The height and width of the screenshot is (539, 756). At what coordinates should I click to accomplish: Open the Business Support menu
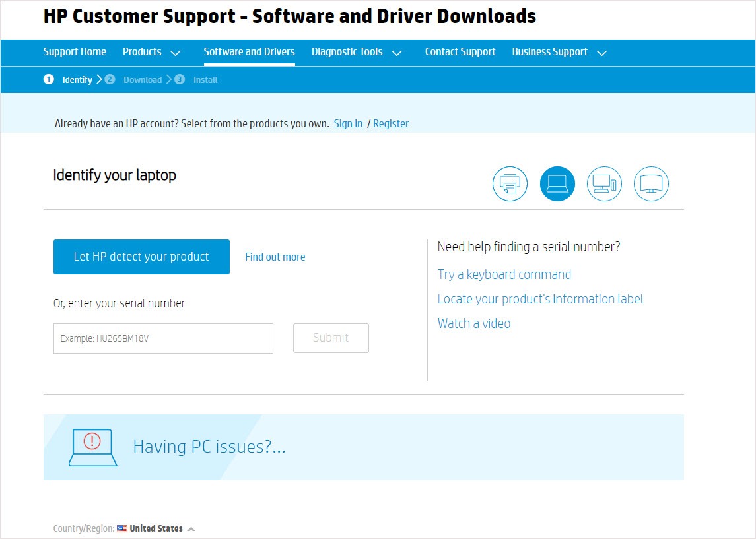(549, 52)
